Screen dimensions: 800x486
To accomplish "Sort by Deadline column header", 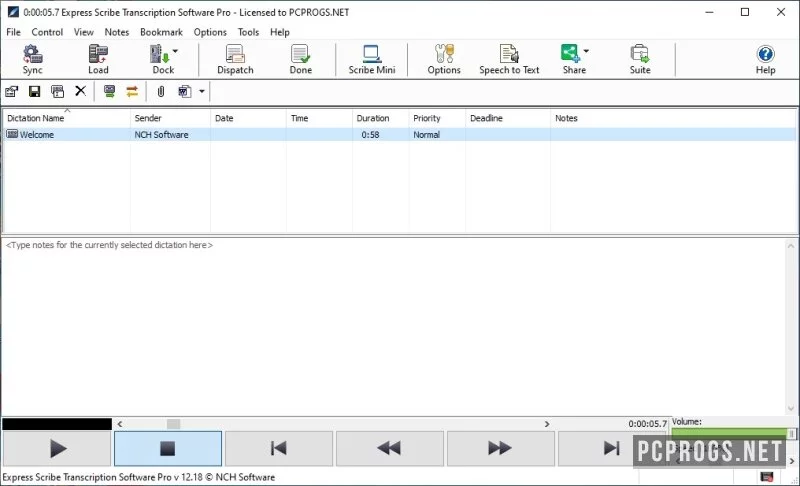I will click(508, 118).
